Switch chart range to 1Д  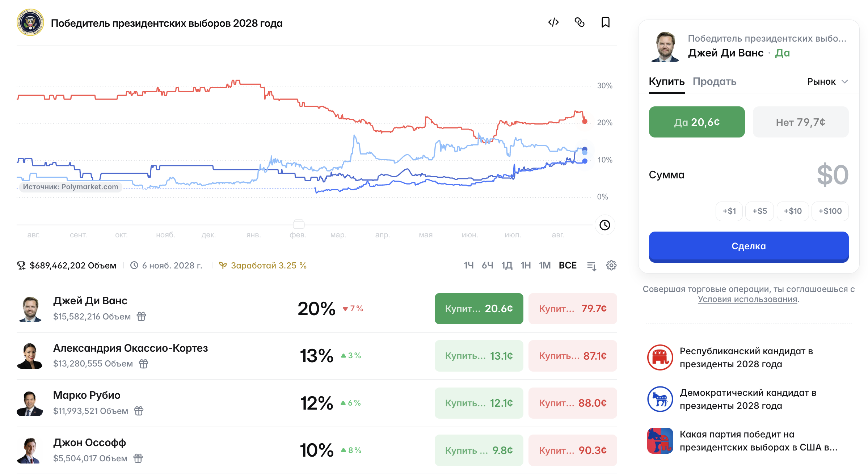pos(507,266)
